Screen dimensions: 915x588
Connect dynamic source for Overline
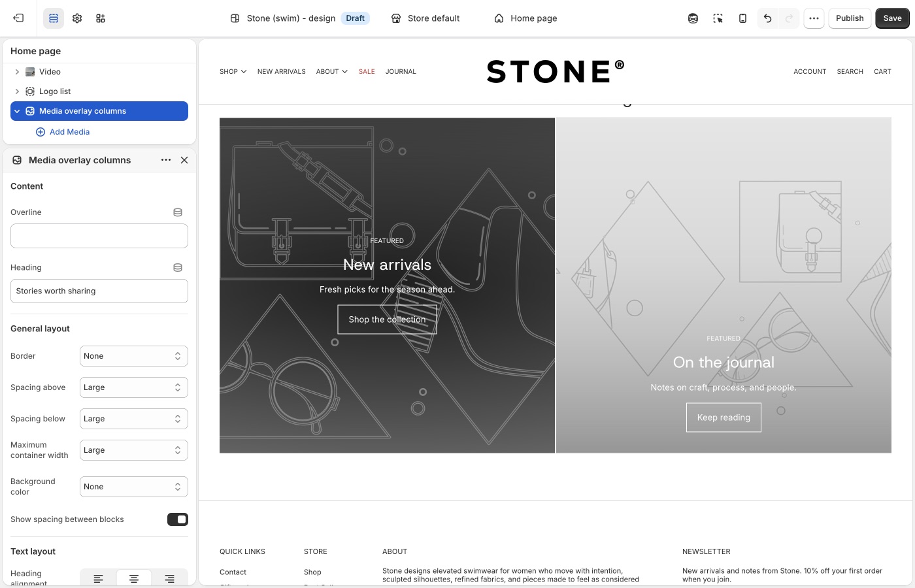(178, 212)
